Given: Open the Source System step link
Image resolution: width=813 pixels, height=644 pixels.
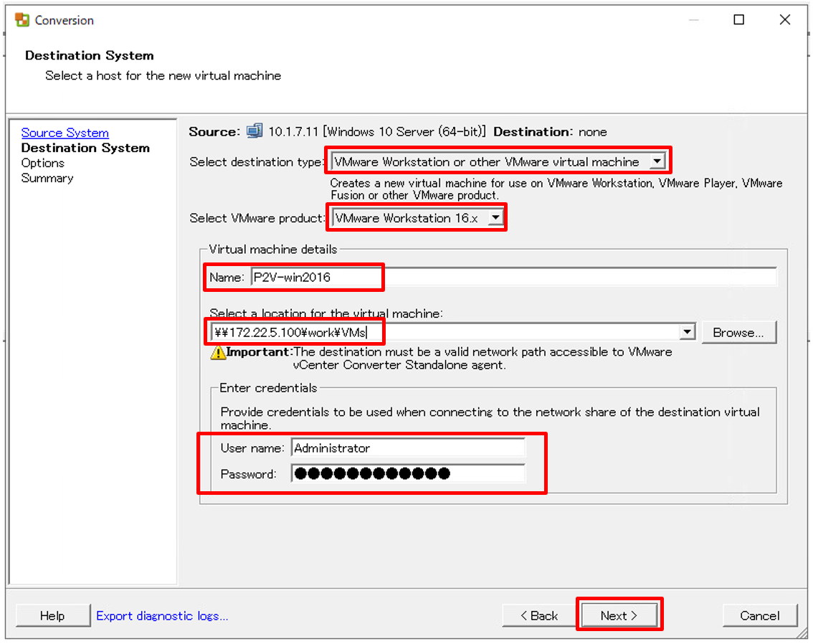Looking at the screenshot, I should pyautogui.click(x=65, y=133).
